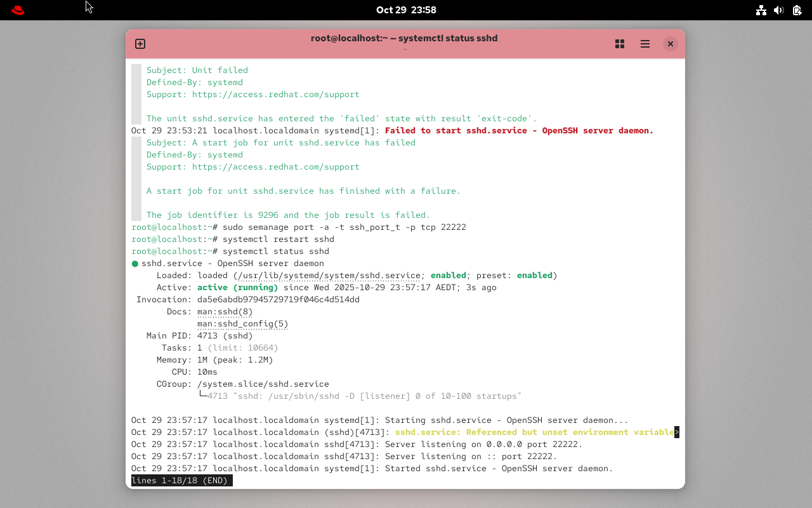Open the menu to find Preferences
The height and width of the screenshot is (508, 812).
[645, 44]
